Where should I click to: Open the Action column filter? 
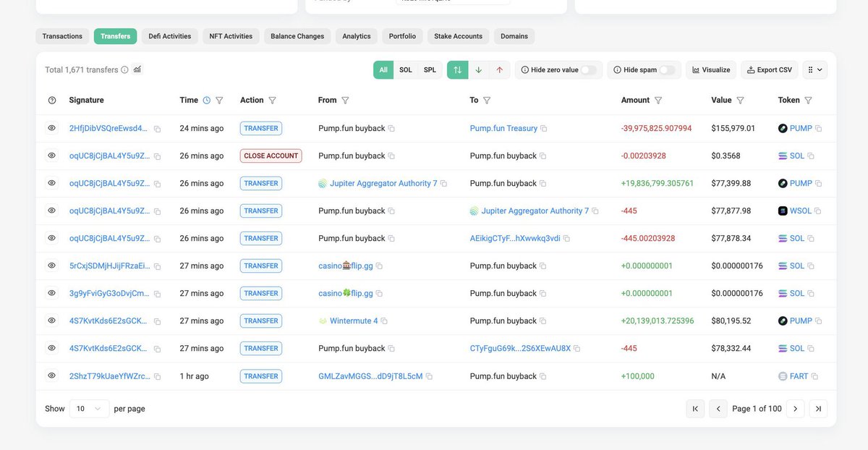pos(272,101)
